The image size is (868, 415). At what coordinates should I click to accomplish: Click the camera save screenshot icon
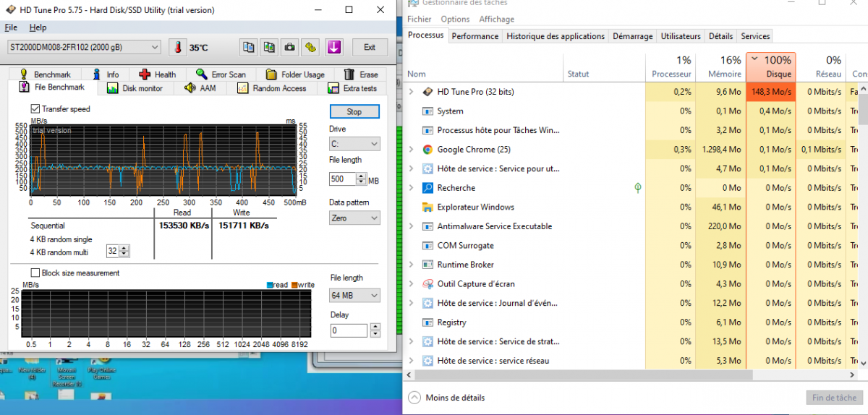point(289,48)
